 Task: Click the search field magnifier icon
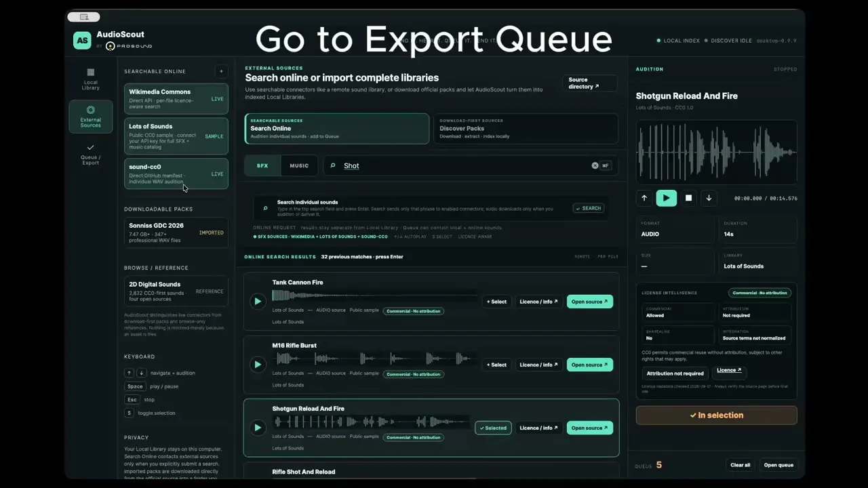333,165
